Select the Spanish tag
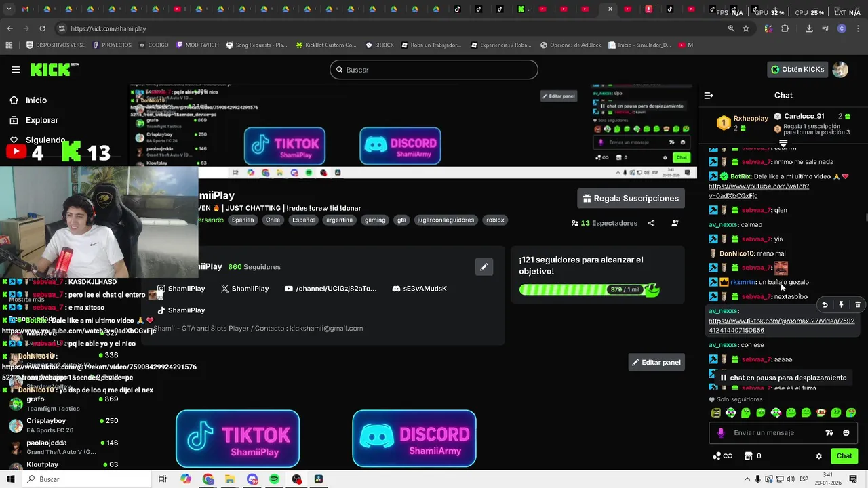Image resolution: width=868 pixels, height=488 pixels. [x=243, y=220]
